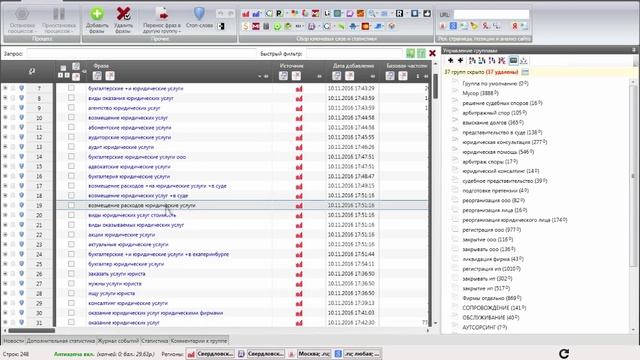Check the box for row 19
Image resolution: width=640 pixels, height=360 pixels.
pyautogui.click(x=71, y=205)
